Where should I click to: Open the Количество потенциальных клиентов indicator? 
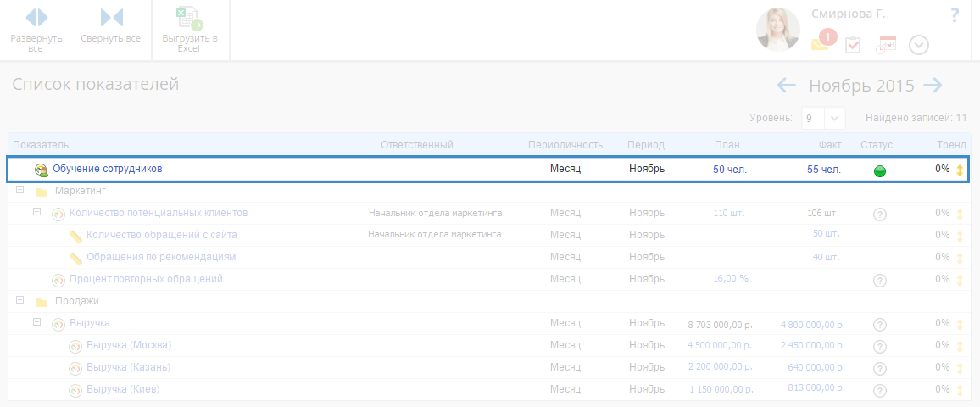[159, 213]
